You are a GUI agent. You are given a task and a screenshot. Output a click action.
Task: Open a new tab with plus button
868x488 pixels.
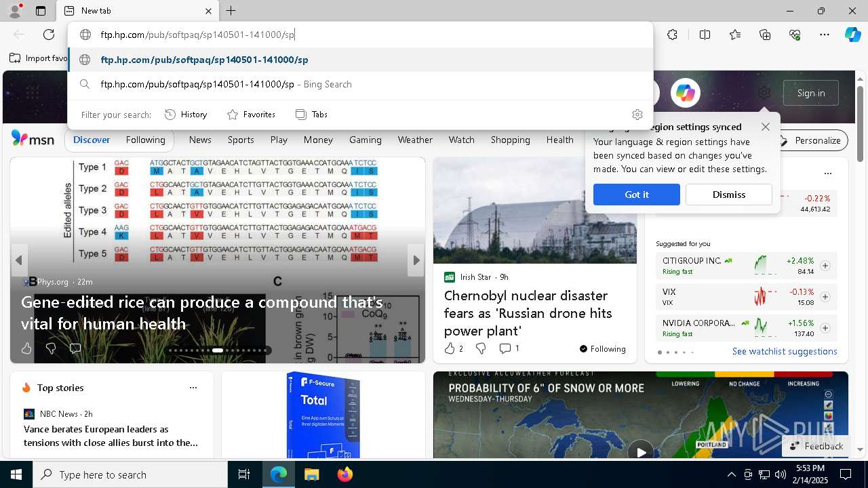point(231,11)
